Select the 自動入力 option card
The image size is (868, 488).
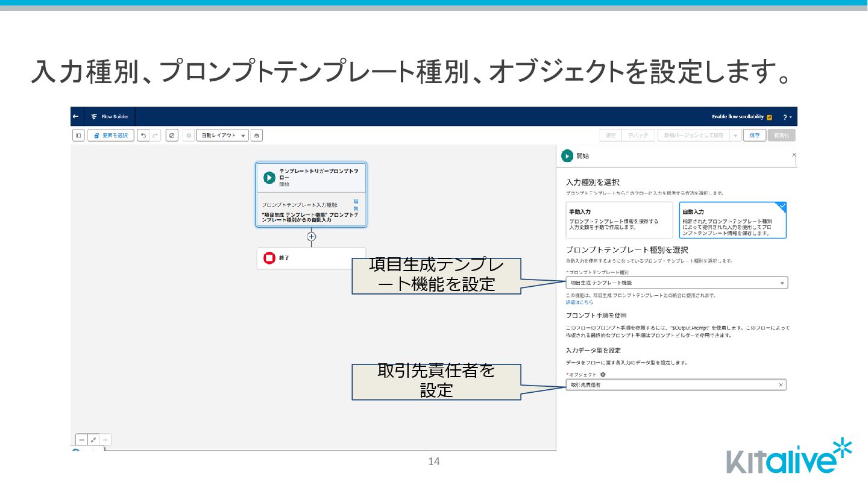tap(732, 220)
